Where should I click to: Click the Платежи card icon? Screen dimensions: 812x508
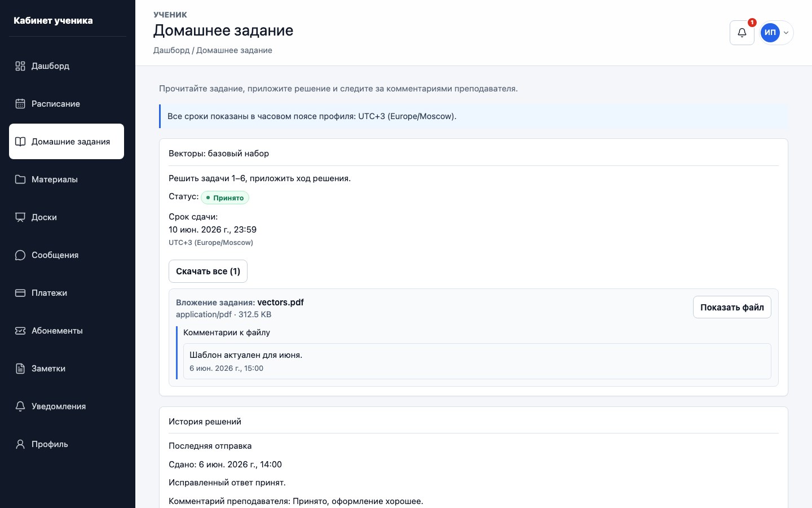point(20,293)
